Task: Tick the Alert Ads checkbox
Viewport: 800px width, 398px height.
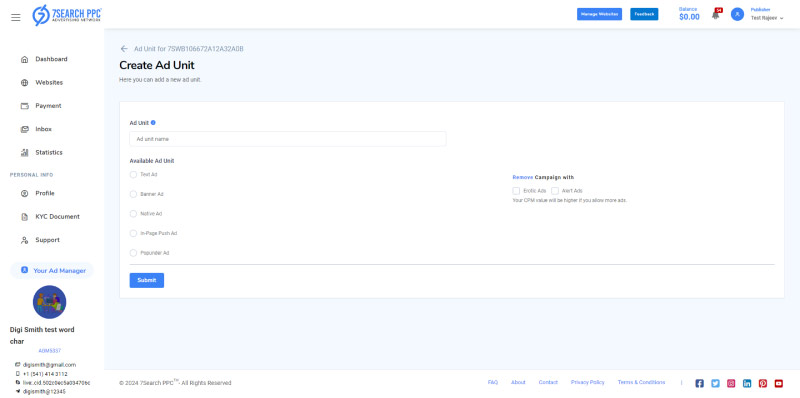Action: [555, 190]
